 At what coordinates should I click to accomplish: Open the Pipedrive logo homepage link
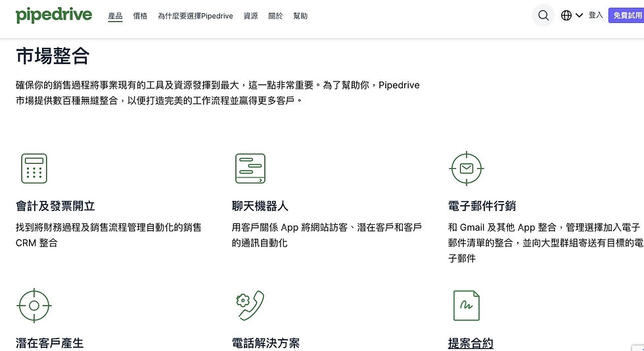[x=54, y=15]
